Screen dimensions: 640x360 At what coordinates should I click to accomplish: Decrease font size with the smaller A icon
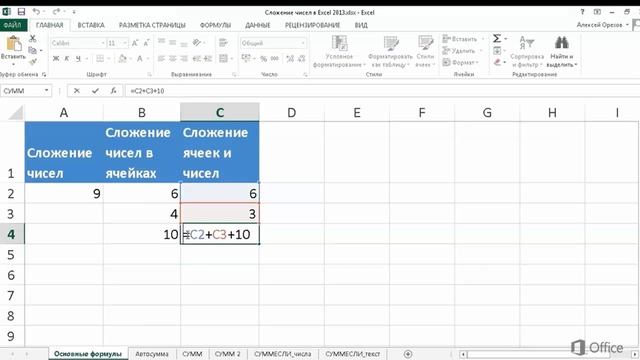[x=146, y=43]
